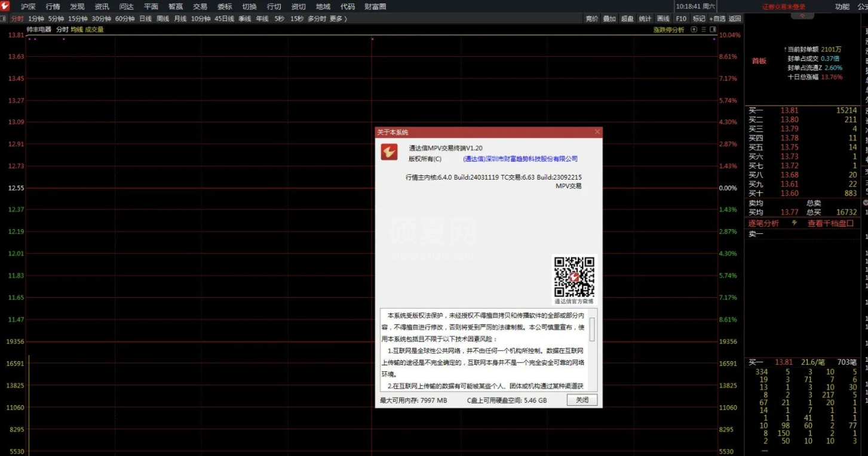Image resolution: width=868 pixels, height=456 pixels.
Task: Click the QR code in the About dialog
Action: point(574,277)
